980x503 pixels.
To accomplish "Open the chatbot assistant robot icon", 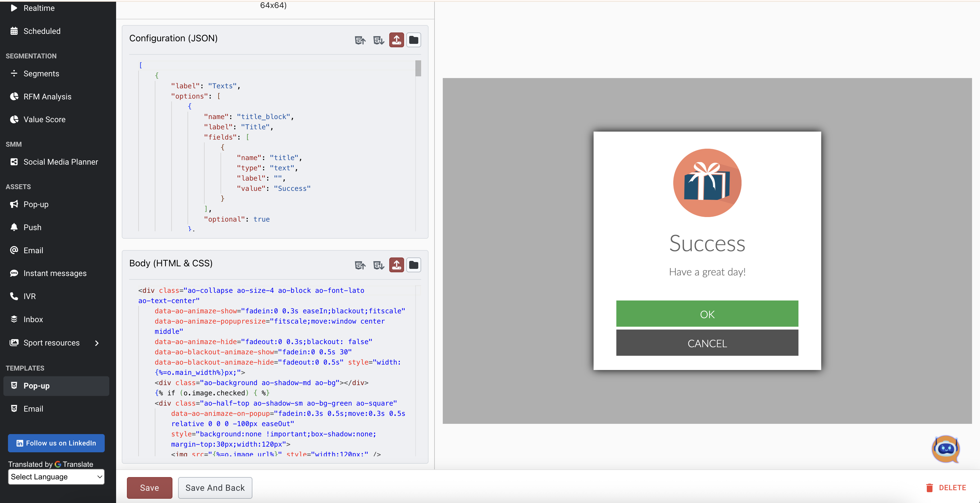I will pos(945,449).
